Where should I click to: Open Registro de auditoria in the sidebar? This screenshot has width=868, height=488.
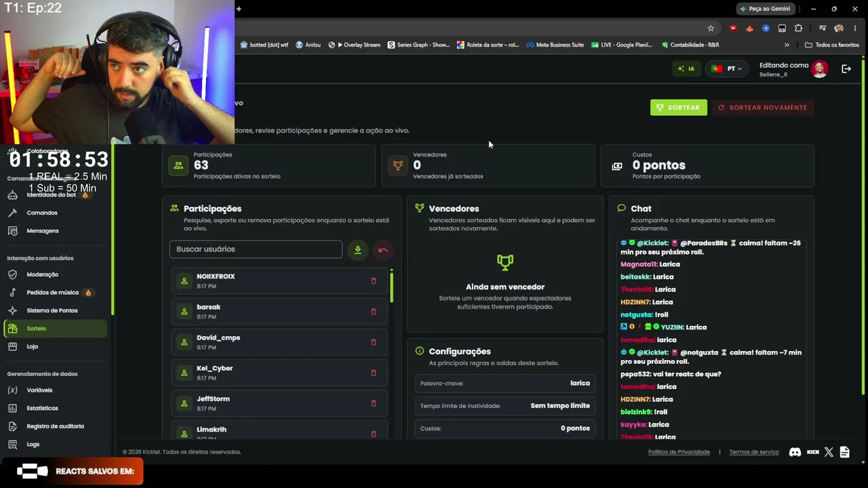pos(54,426)
